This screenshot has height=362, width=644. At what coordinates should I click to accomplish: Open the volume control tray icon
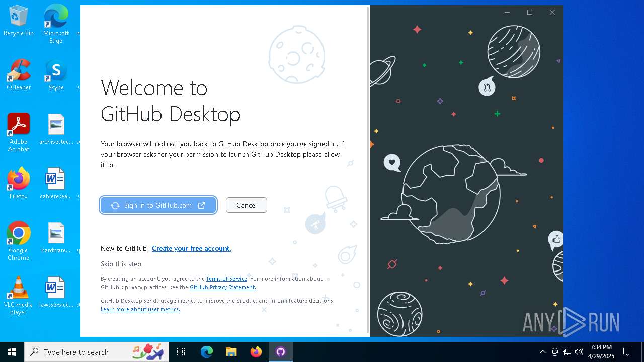click(579, 352)
